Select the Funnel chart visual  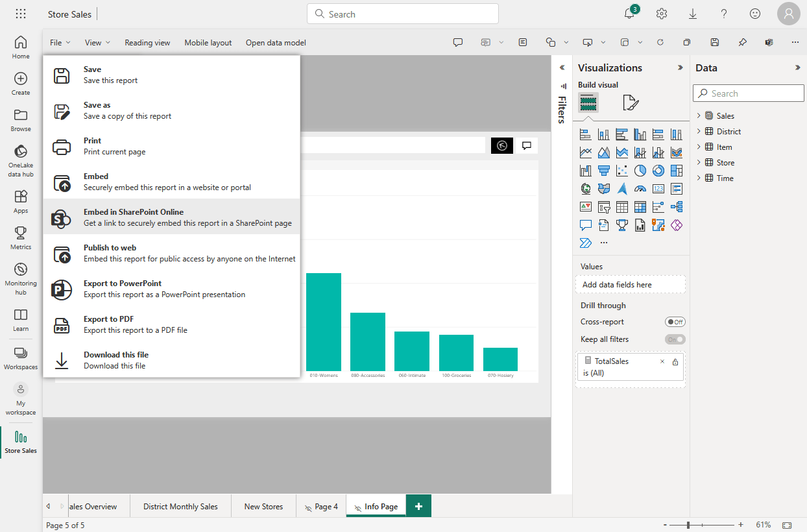[603, 171]
